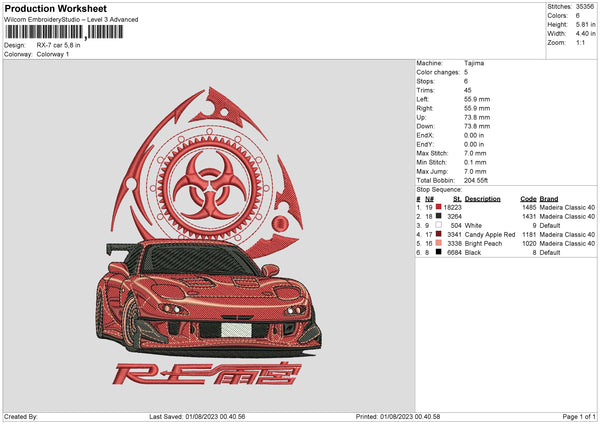Click thread code 1431
The width and height of the screenshot is (600, 424).
(x=529, y=217)
